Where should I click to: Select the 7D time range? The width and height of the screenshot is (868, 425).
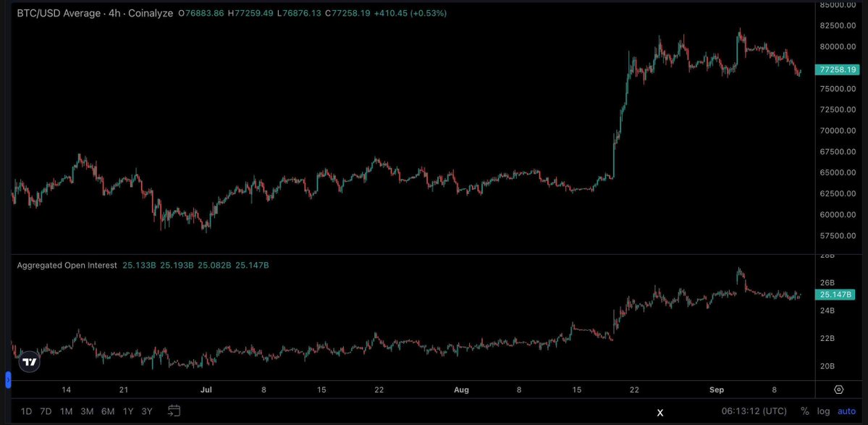(46, 411)
